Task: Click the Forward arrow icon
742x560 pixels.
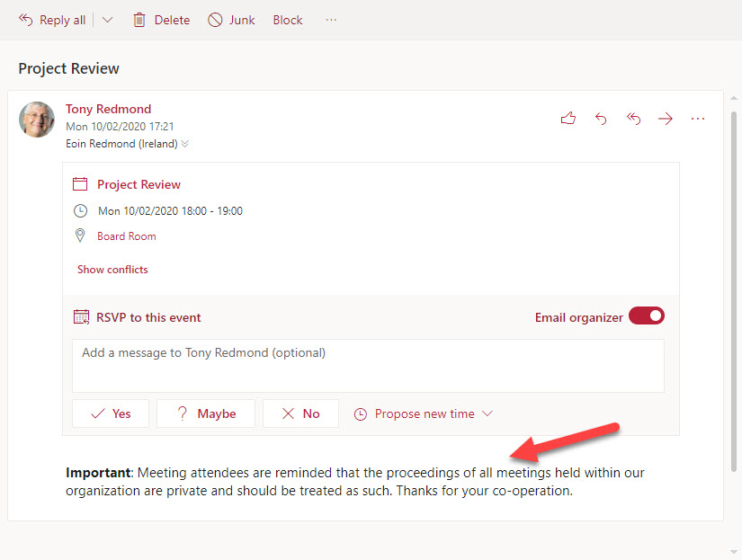Action: point(666,119)
